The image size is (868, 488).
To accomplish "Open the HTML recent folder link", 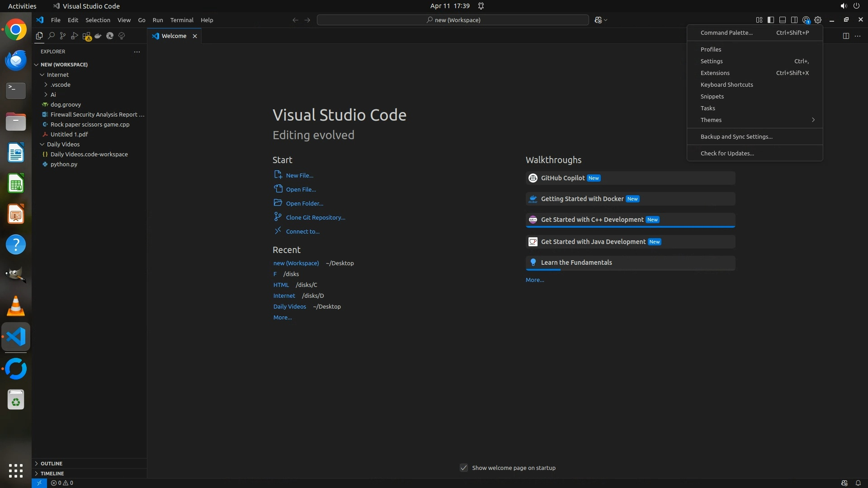I will [281, 285].
